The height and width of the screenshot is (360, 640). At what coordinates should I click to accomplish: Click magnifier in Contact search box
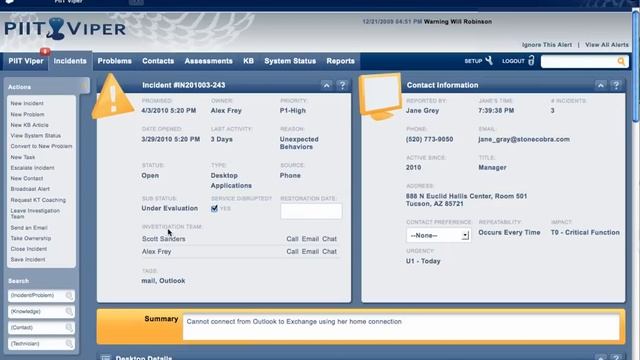69,328
